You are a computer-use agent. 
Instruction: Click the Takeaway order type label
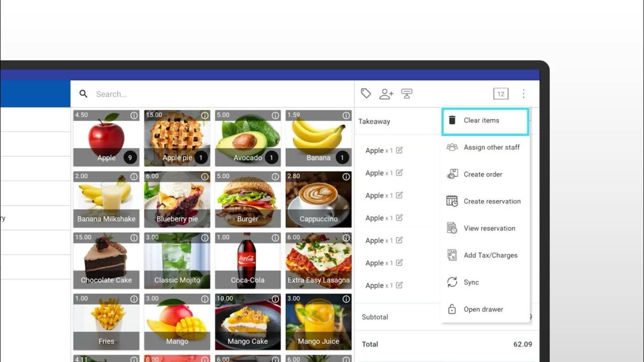374,122
